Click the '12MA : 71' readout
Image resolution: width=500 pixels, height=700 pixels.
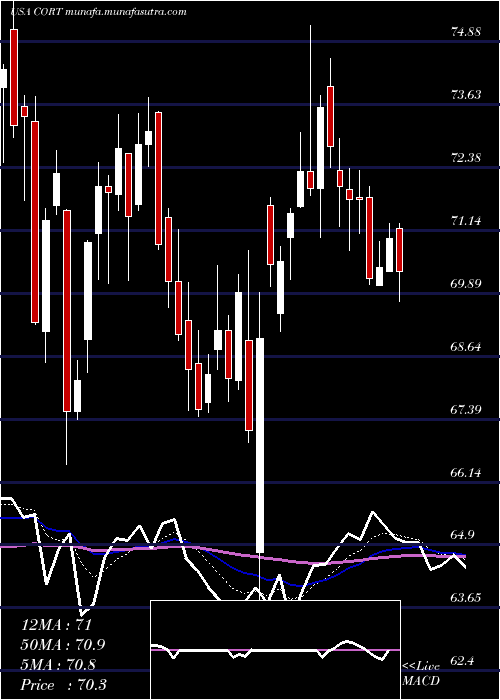[56, 625]
